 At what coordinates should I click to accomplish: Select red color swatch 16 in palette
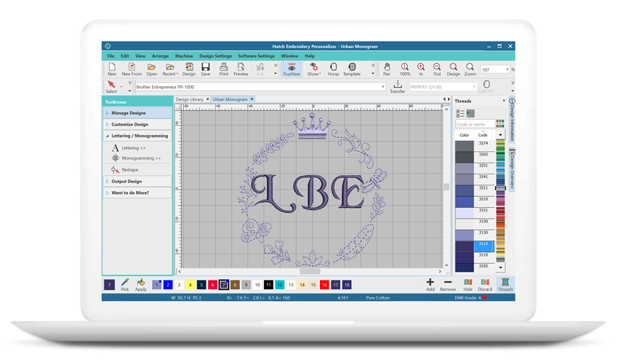pyautogui.click(x=324, y=285)
